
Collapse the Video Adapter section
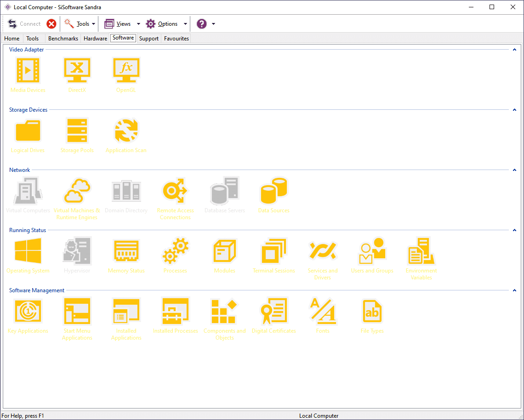click(515, 50)
